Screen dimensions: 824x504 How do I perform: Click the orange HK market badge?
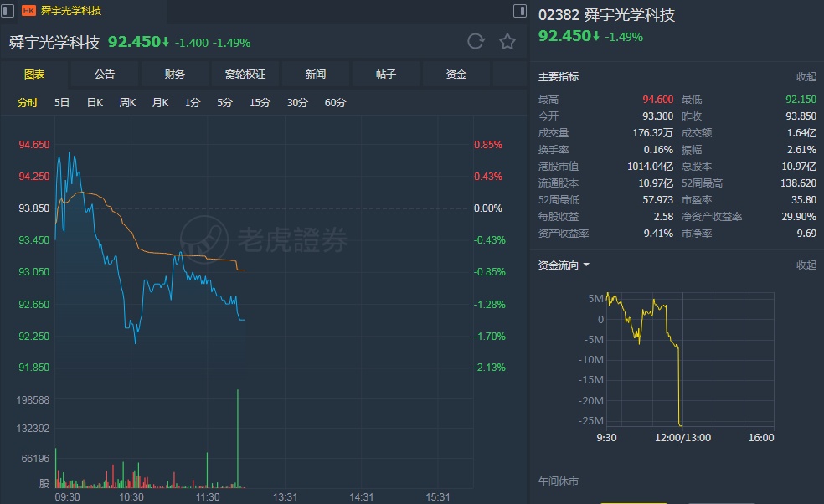[x=28, y=11]
